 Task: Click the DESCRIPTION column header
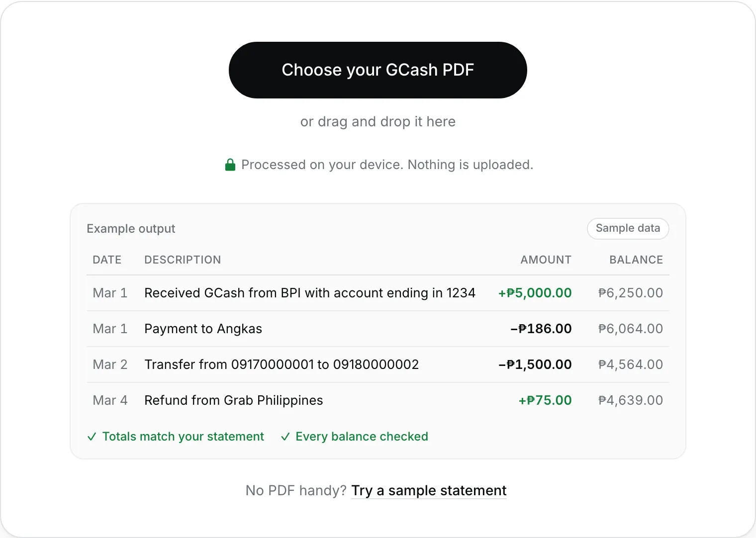183,260
